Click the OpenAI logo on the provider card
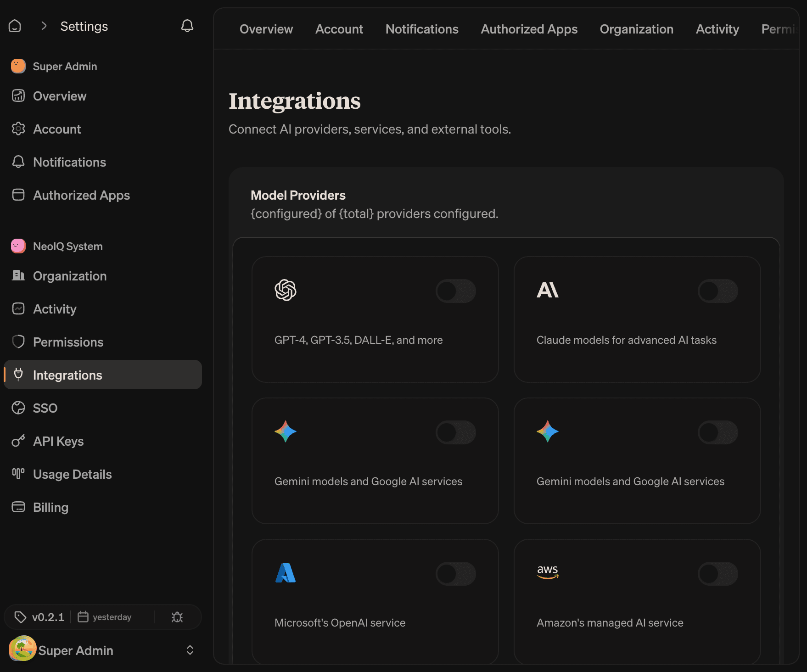This screenshot has height=672, width=807. (286, 290)
